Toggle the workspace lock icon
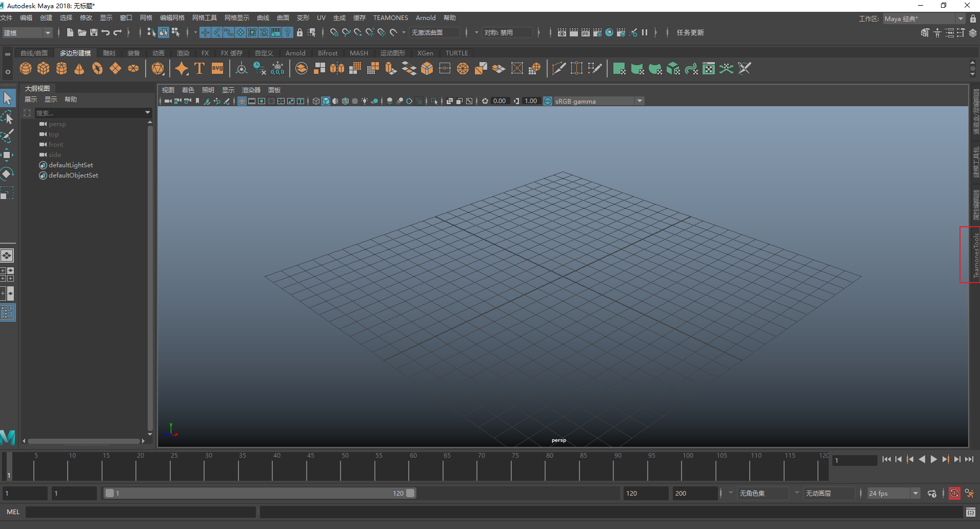 click(x=973, y=18)
